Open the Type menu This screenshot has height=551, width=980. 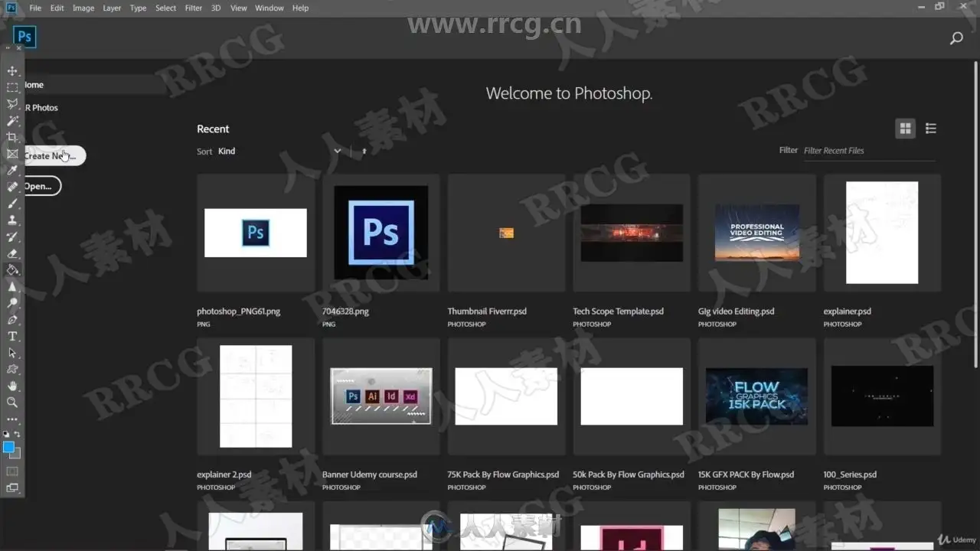pyautogui.click(x=138, y=8)
